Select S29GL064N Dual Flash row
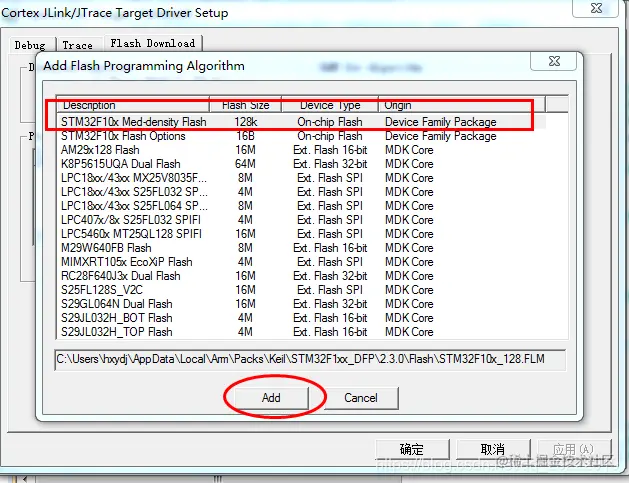This screenshot has height=483, width=629. point(301,304)
